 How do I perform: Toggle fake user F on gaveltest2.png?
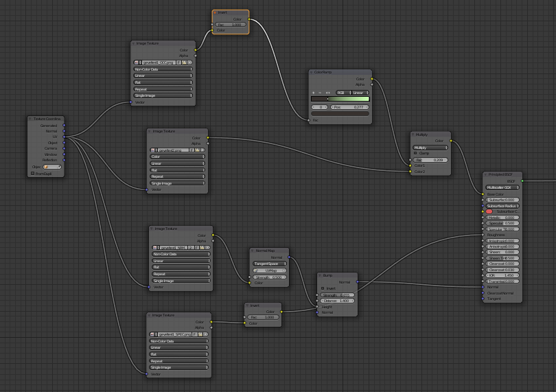pyautogui.click(x=192, y=150)
